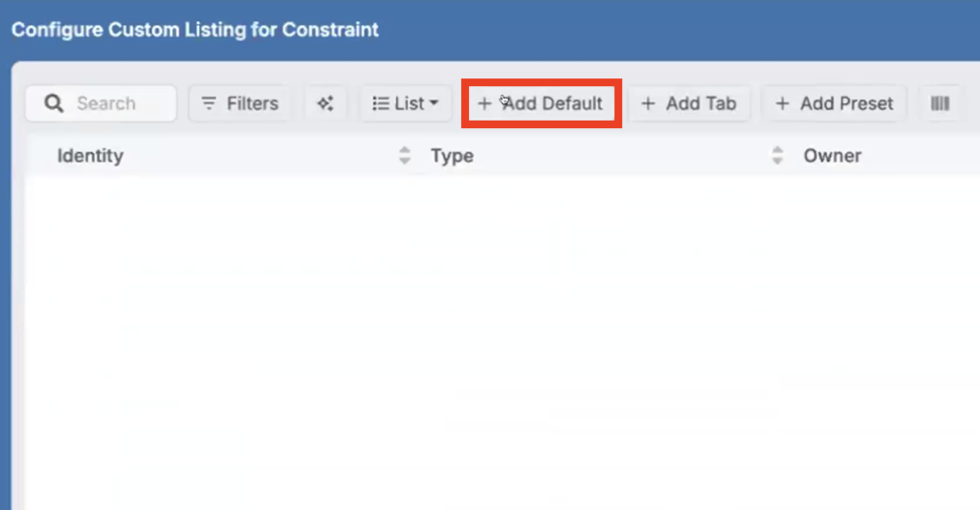Click the sparkle AI assist icon button
This screenshot has height=510, width=980.
pyautogui.click(x=325, y=103)
